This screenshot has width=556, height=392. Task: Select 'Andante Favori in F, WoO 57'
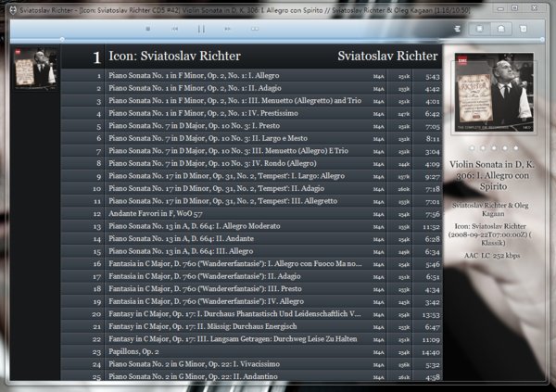coord(251,213)
